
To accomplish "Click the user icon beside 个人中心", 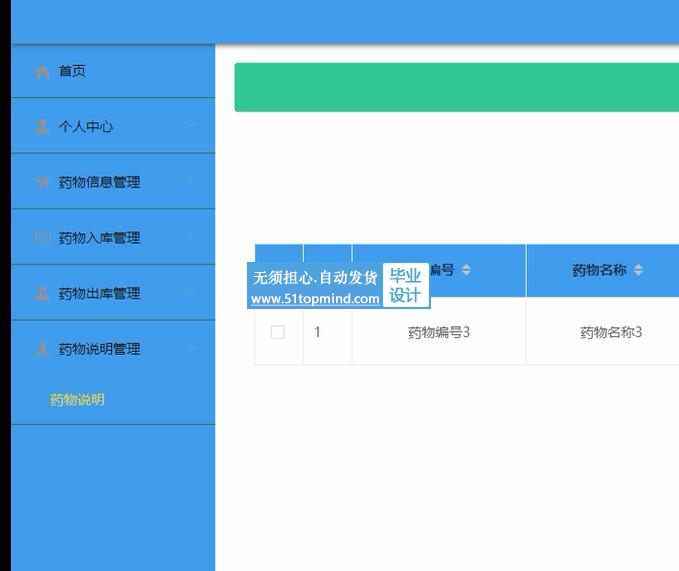I will tap(42, 127).
